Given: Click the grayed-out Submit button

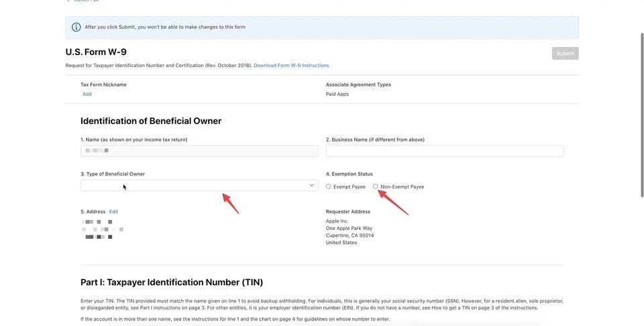Looking at the screenshot, I should click(x=565, y=54).
